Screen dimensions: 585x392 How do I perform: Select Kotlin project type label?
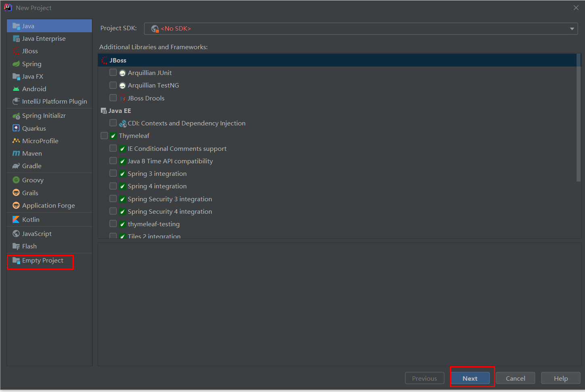[x=31, y=220]
